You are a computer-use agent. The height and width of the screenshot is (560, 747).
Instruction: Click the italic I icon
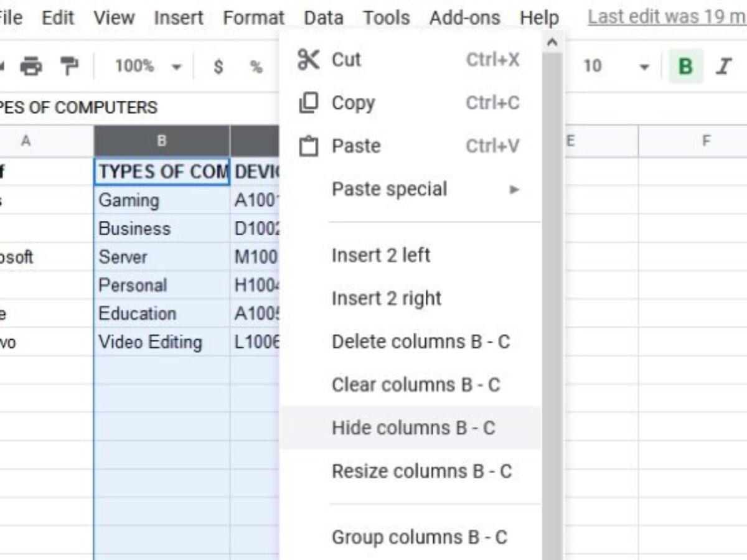pyautogui.click(x=723, y=66)
